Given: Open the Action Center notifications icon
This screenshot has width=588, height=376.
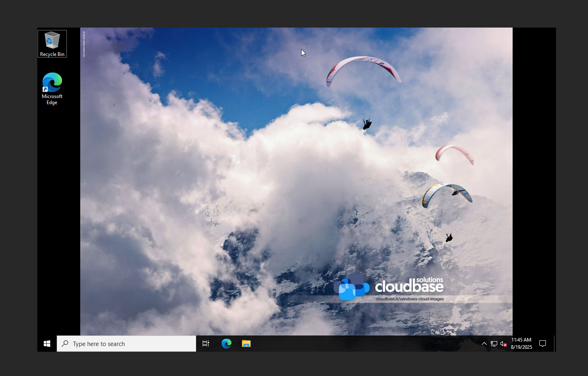Looking at the screenshot, I should tap(543, 344).
